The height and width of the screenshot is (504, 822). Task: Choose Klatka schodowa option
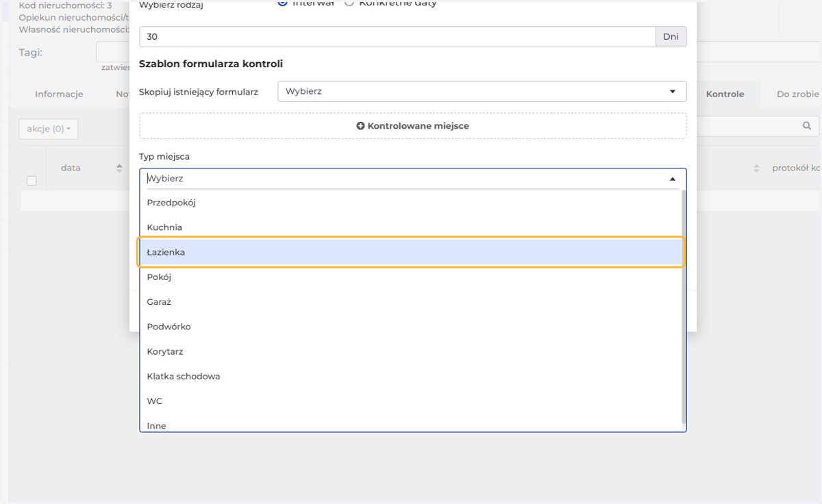[411, 377]
